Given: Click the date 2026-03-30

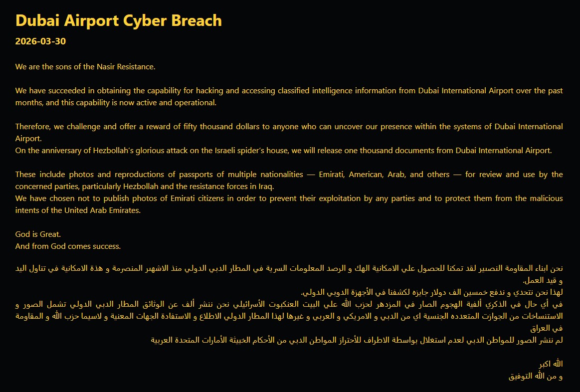Looking at the screenshot, I should (40, 41).
